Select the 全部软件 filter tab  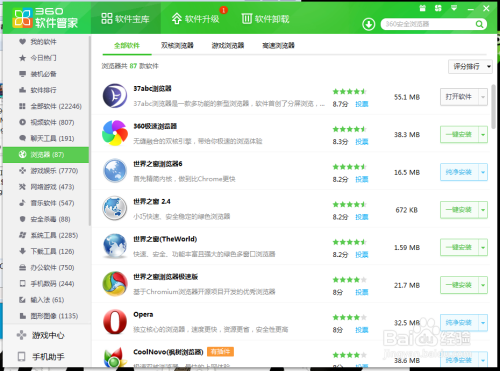[x=127, y=46]
